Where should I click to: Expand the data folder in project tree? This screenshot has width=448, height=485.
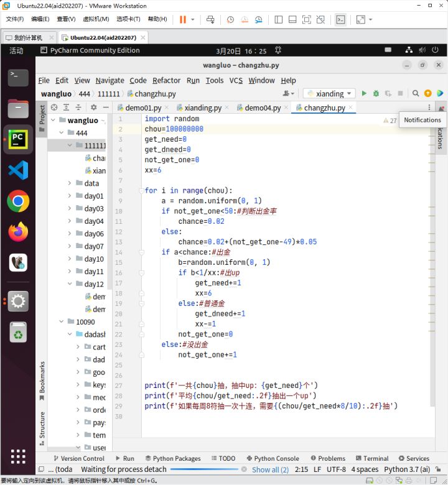(70, 183)
